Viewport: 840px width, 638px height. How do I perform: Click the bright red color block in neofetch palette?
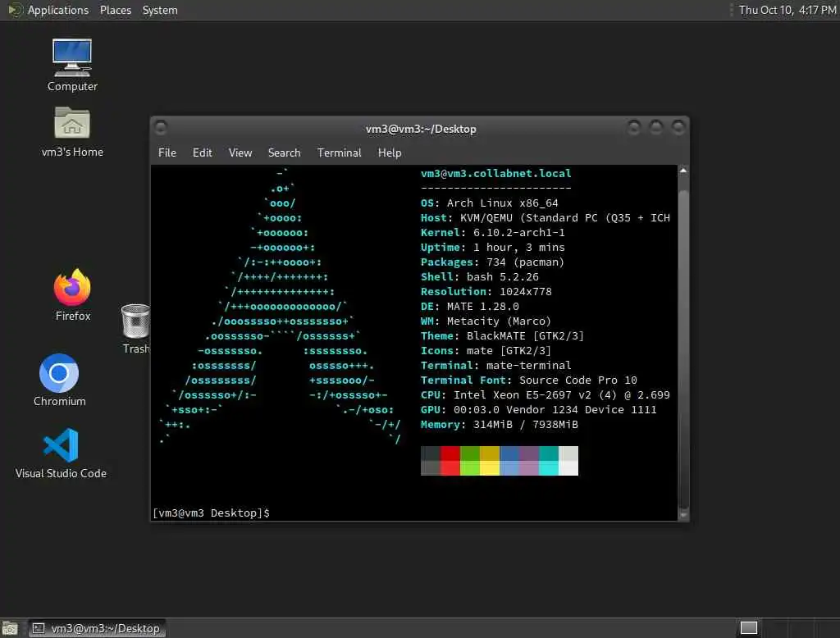[x=450, y=467]
